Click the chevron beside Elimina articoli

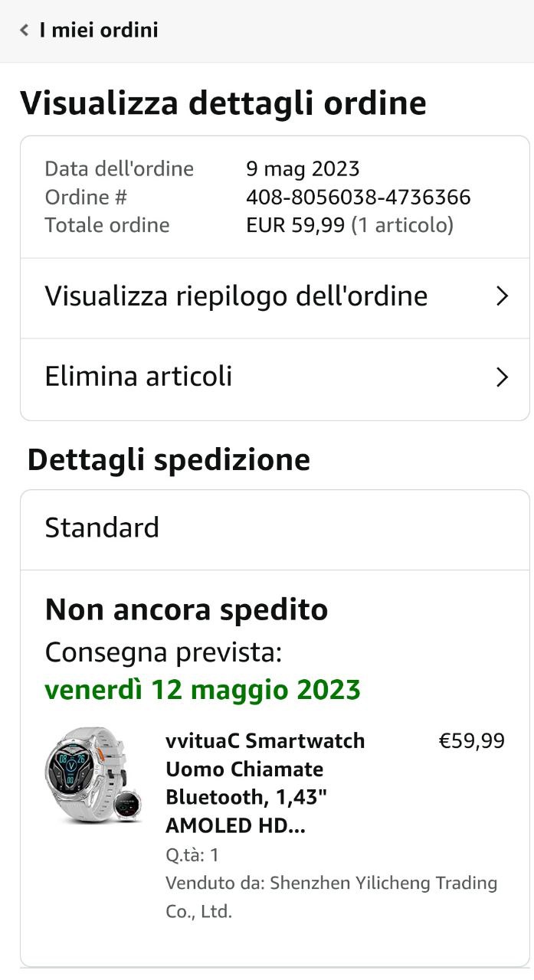pos(502,377)
